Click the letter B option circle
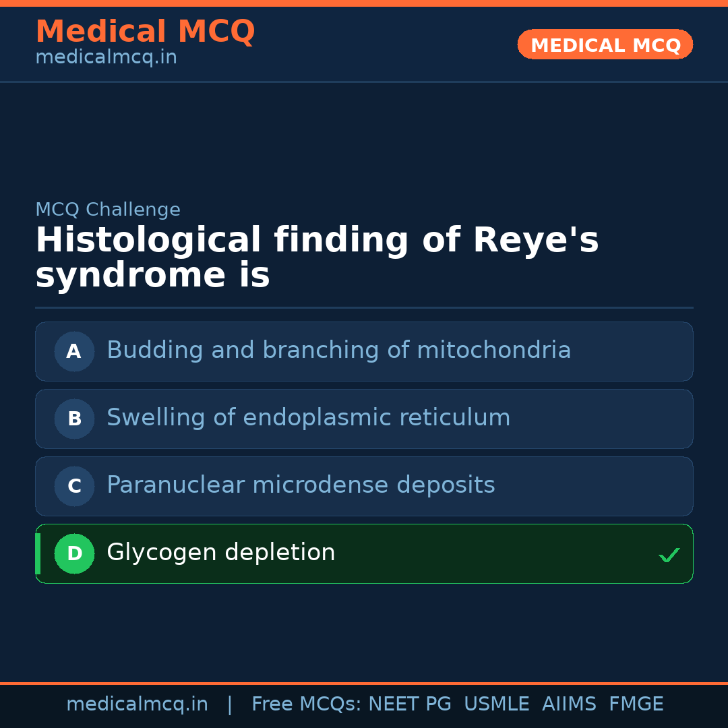The height and width of the screenshot is (728, 728). [x=74, y=419]
